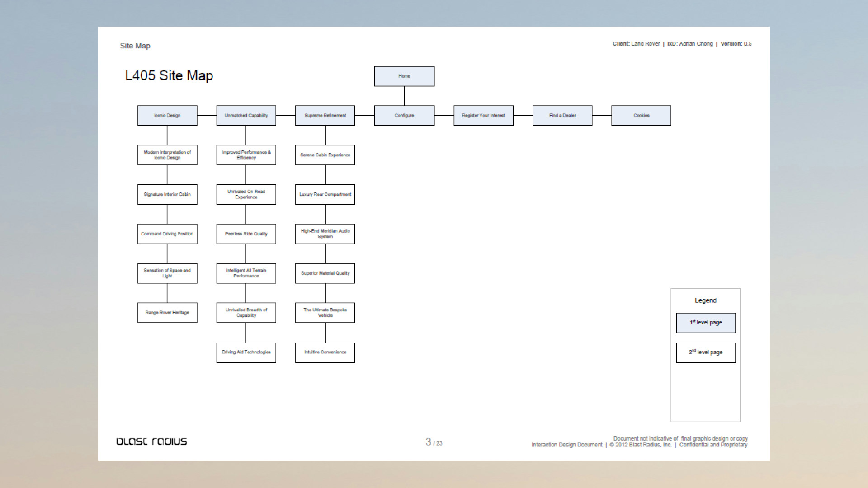The height and width of the screenshot is (488, 868).
Task: Click the Unmatched Capability box
Action: pos(246,116)
